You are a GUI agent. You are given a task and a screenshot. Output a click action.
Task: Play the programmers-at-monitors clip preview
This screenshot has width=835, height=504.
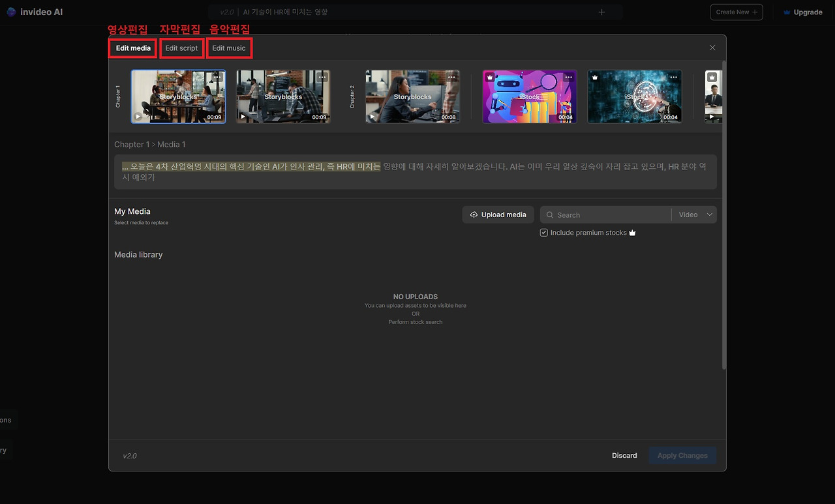[243, 117]
